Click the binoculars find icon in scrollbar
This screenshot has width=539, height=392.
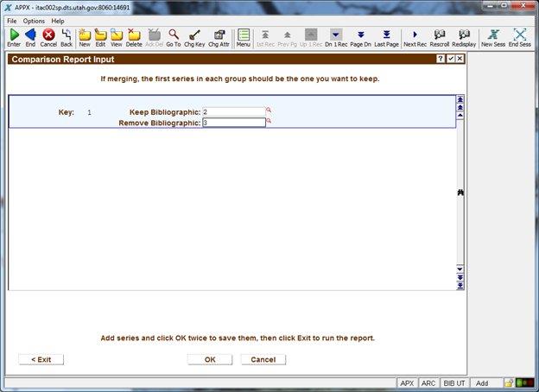tap(460, 193)
